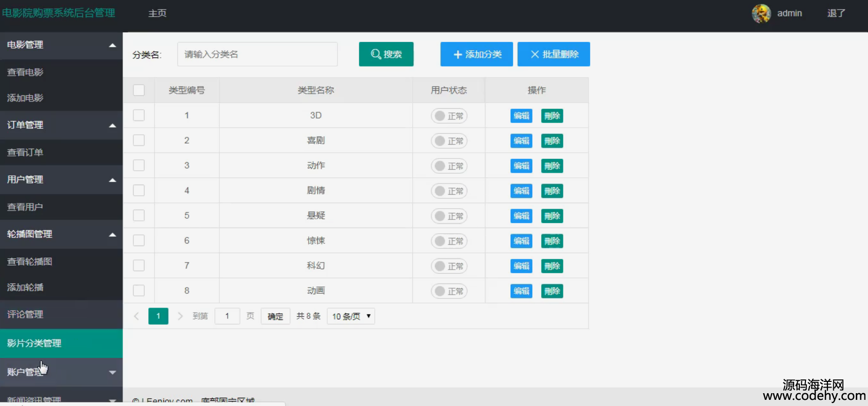Delete the 科幻 category row
Screen dimensions: 868x406
(552, 266)
